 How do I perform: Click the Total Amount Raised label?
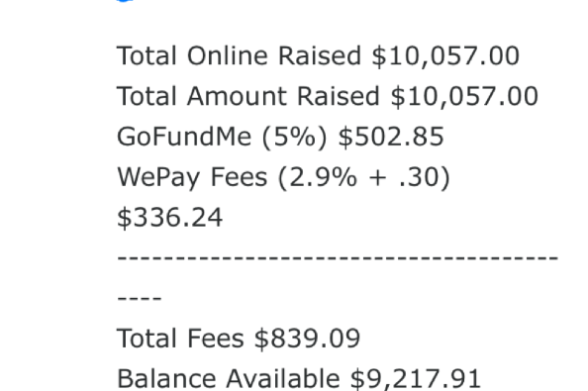point(248,96)
